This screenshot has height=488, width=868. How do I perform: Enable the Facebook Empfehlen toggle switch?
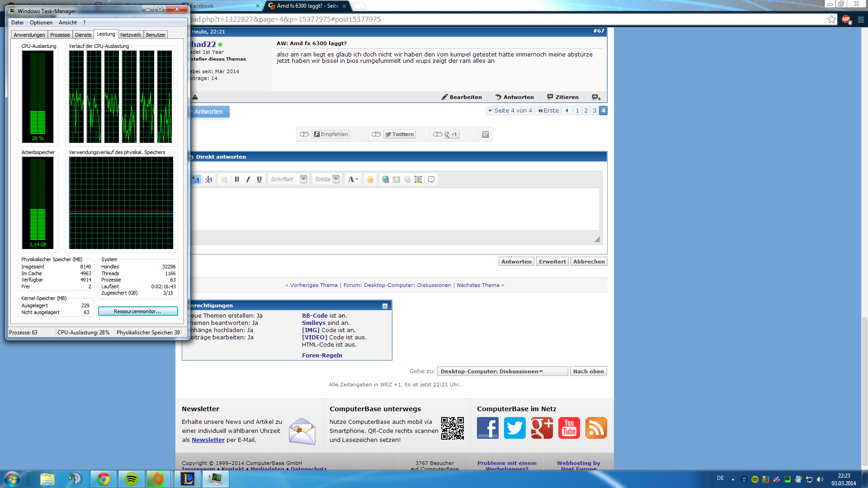point(304,134)
